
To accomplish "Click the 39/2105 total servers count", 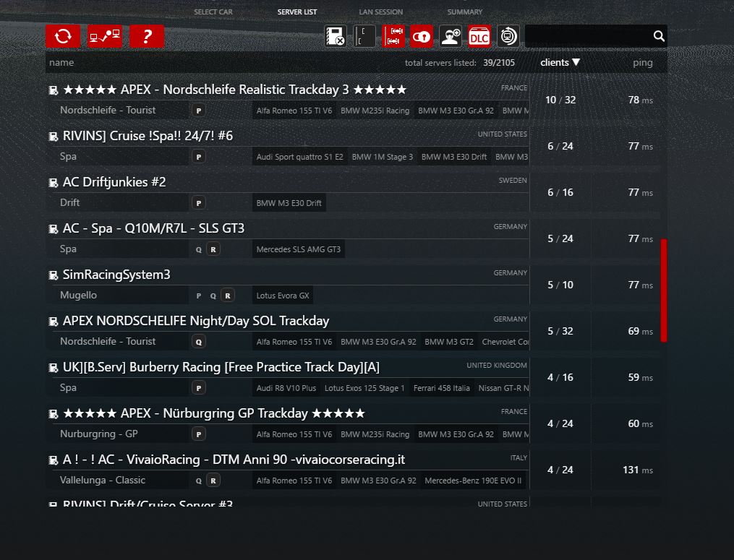I will tap(499, 63).
